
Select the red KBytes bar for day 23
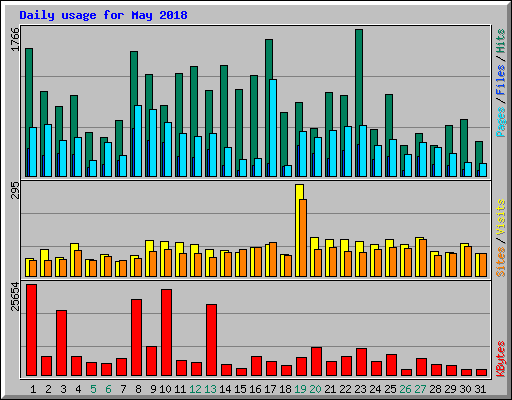[361, 362]
